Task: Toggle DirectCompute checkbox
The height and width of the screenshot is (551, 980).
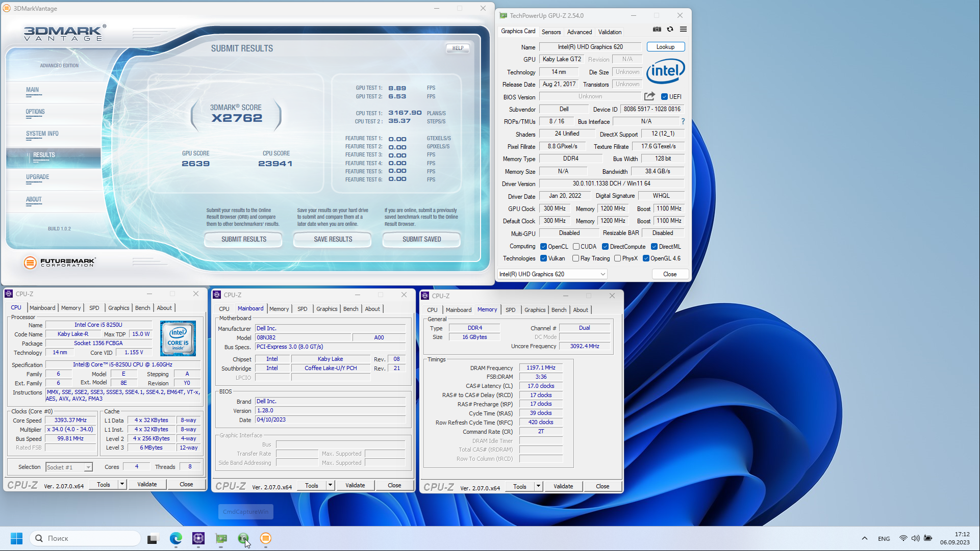Action: pos(605,246)
